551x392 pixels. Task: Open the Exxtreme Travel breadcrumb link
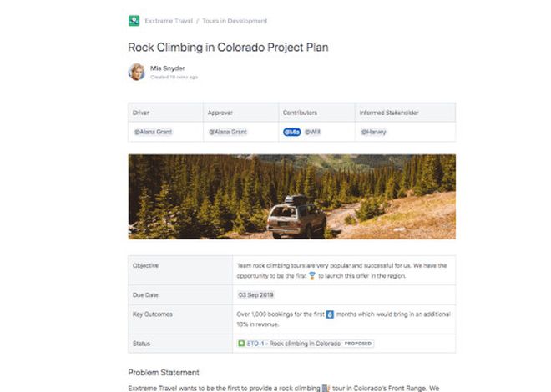(x=169, y=21)
